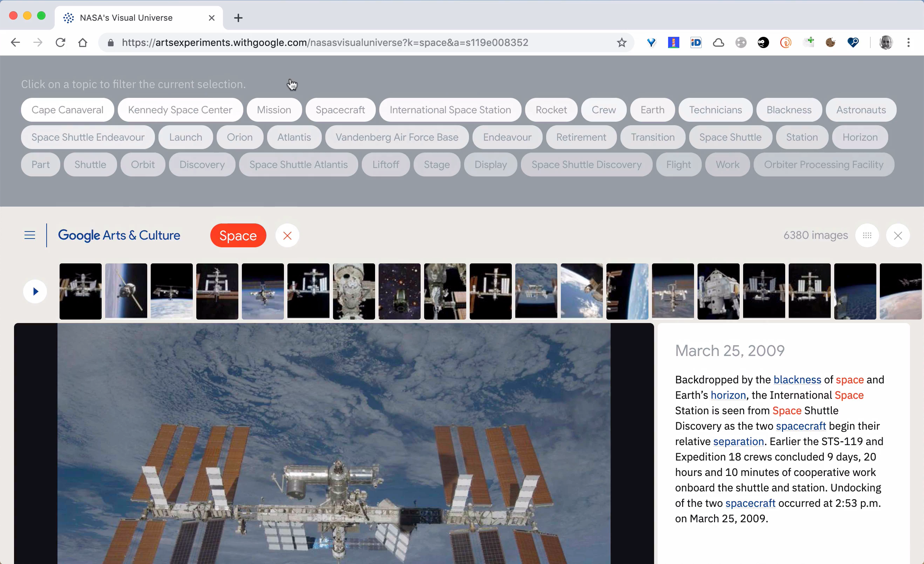Select the star field thumbnail in strip
The image size is (924, 564).
[399, 291]
